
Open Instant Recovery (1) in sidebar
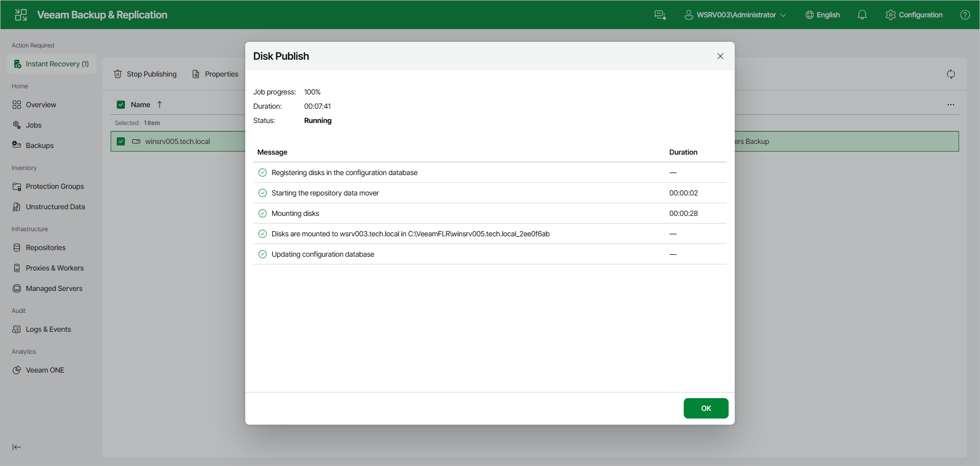click(x=51, y=64)
